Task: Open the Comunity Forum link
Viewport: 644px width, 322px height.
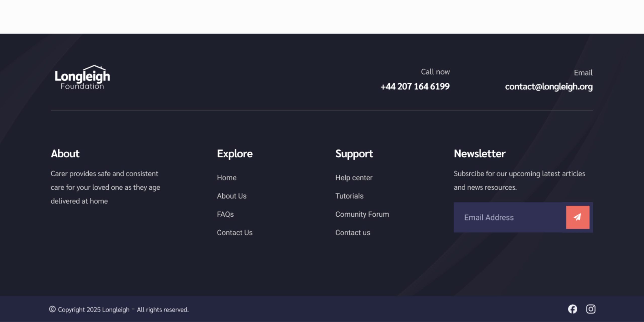Action: 362,214
